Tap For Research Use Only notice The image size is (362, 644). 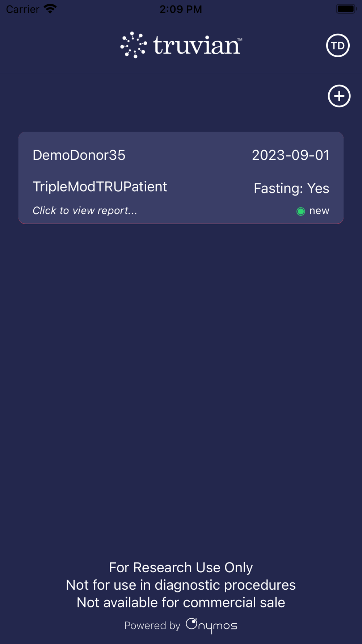tap(181, 568)
